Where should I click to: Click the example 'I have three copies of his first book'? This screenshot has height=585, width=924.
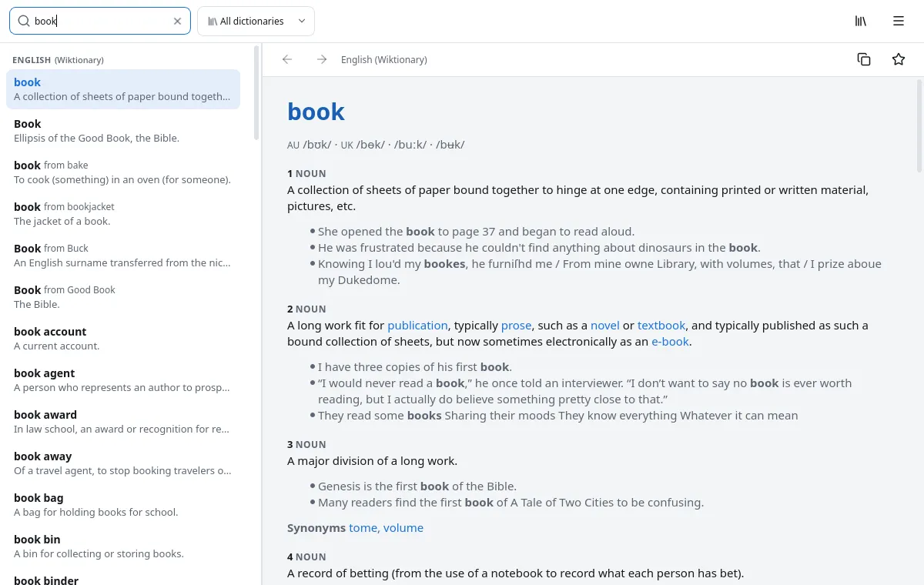[x=415, y=367]
